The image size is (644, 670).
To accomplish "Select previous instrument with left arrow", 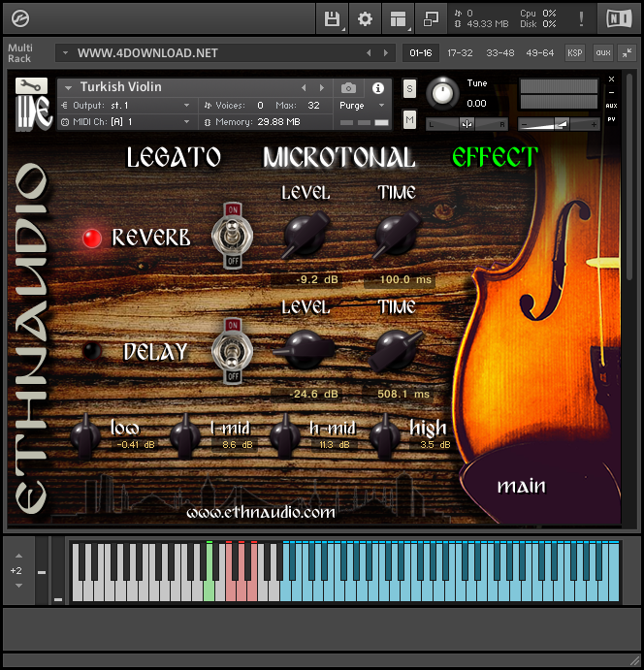I will tap(304, 88).
